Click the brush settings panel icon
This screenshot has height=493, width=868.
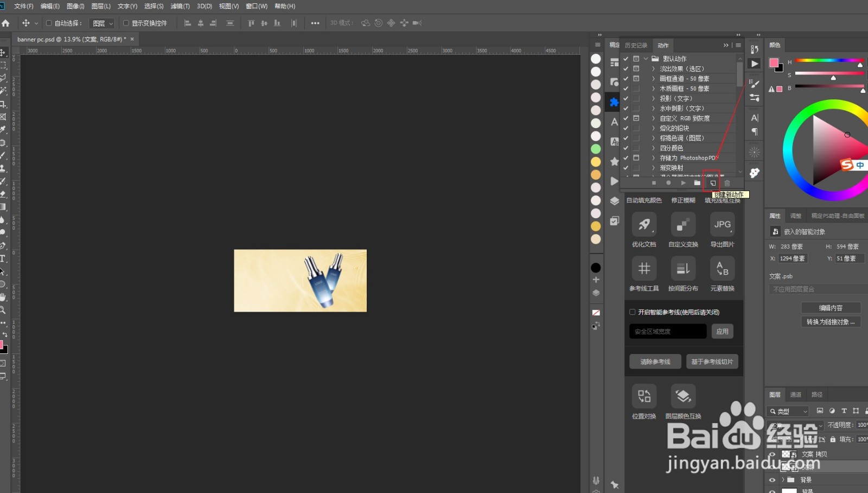(x=755, y=84)
